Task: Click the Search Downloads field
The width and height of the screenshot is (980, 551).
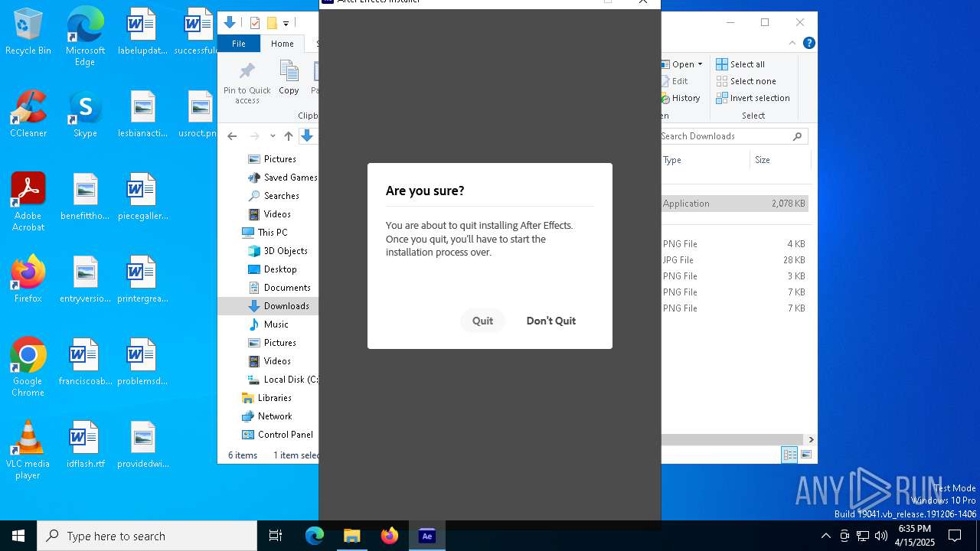Action: click(733, 136)
